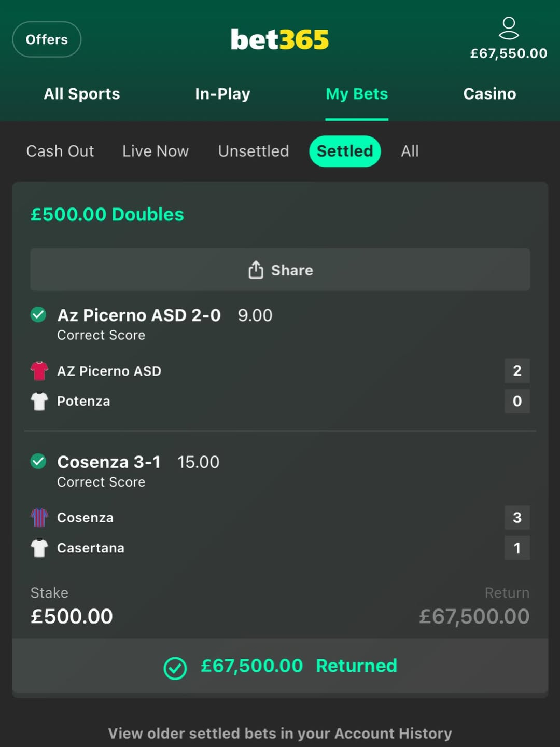The height and width of the screenshot is (747, 560).
Task: Open the Offers button
Action: [x=47, y=39]
